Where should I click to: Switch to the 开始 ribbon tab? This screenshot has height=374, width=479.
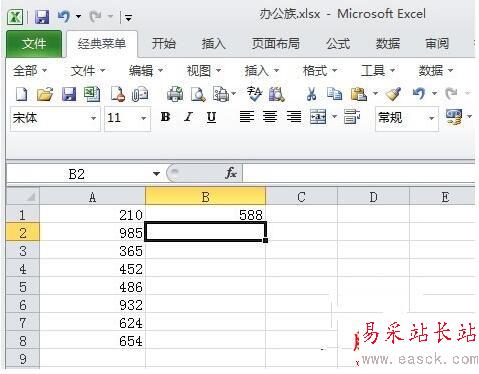point(164,44)
